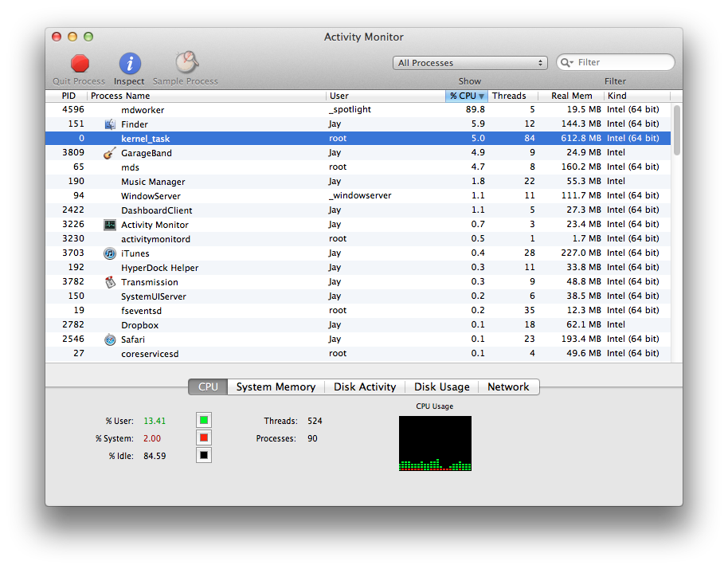Select the HyperDock Helper process row
Viewport: 728px width, 569px height.
[358, 268]
